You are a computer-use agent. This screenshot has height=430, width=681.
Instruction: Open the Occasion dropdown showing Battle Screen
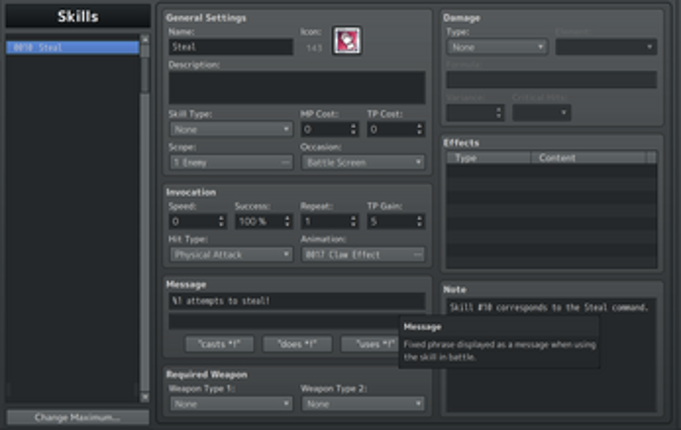point(363,162)
